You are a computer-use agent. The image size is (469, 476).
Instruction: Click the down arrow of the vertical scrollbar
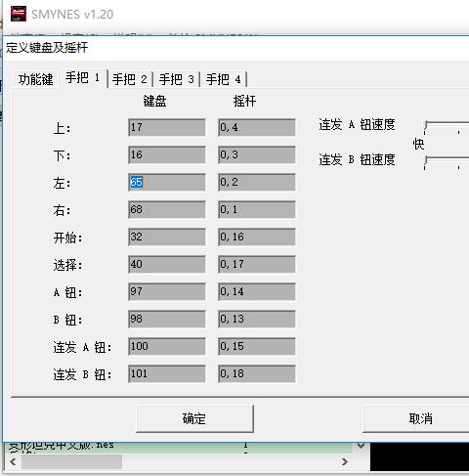[x=361, y=445]
